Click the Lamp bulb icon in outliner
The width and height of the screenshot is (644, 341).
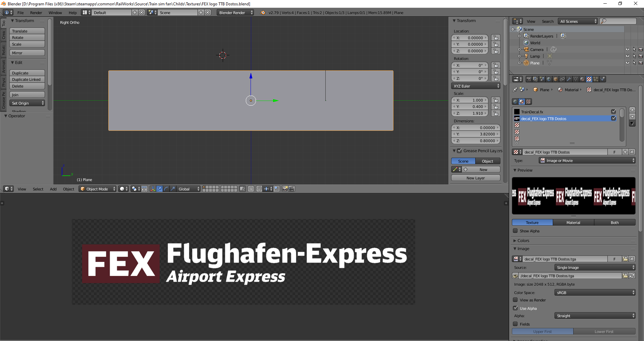click(x=526, y=56)
